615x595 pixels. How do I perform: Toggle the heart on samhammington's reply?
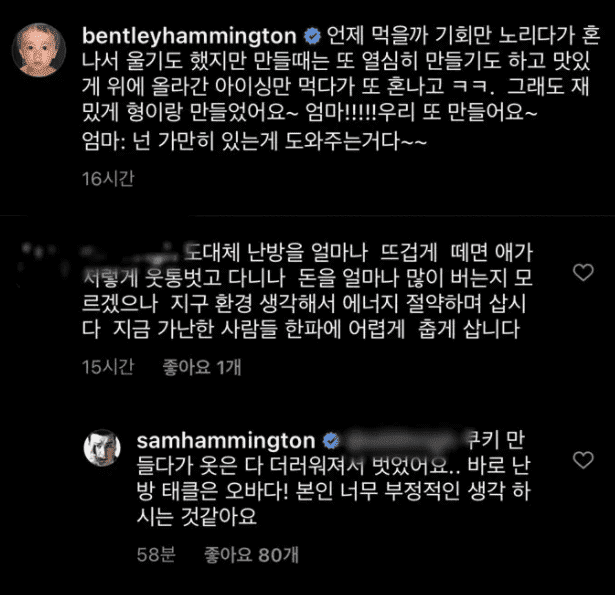coord(583,460)
